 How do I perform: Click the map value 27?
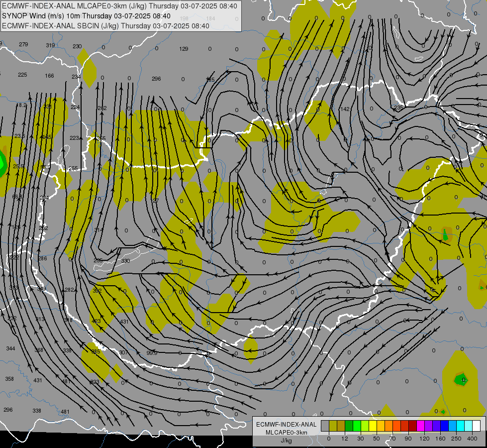coord(156,201)
